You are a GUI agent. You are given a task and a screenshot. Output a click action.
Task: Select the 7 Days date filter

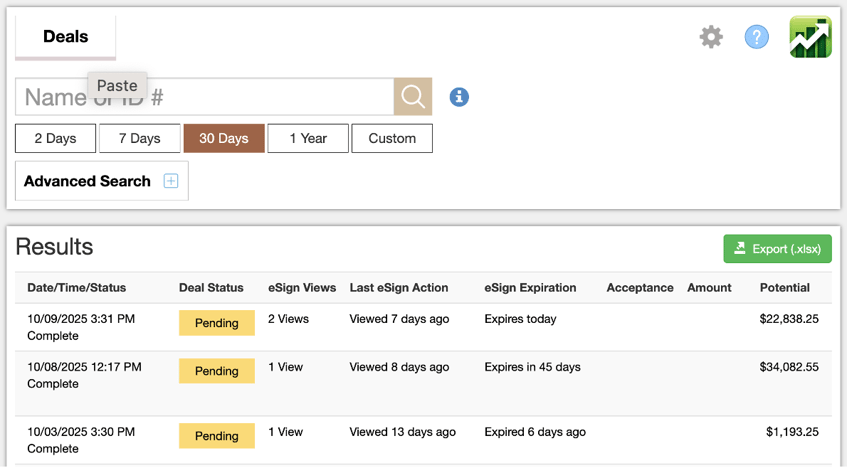tap(139, 139)
